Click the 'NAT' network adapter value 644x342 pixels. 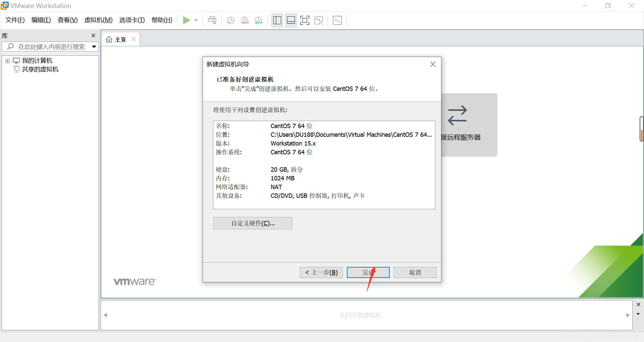point(276,187)
